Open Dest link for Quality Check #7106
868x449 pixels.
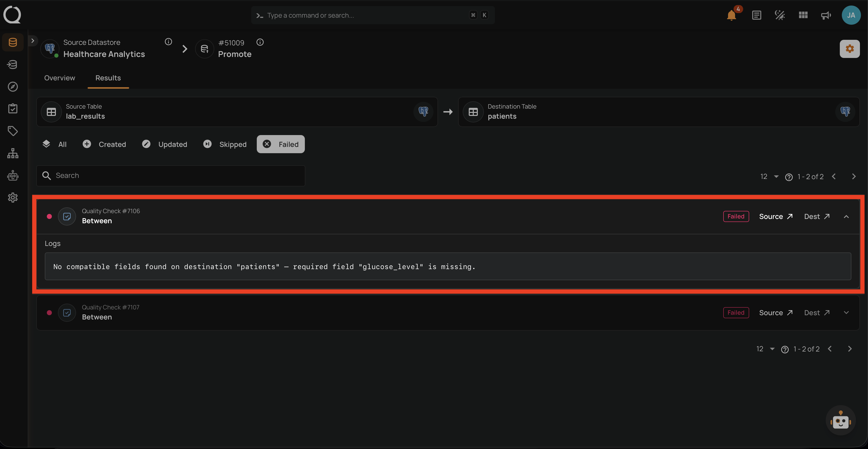pos(817,217)
